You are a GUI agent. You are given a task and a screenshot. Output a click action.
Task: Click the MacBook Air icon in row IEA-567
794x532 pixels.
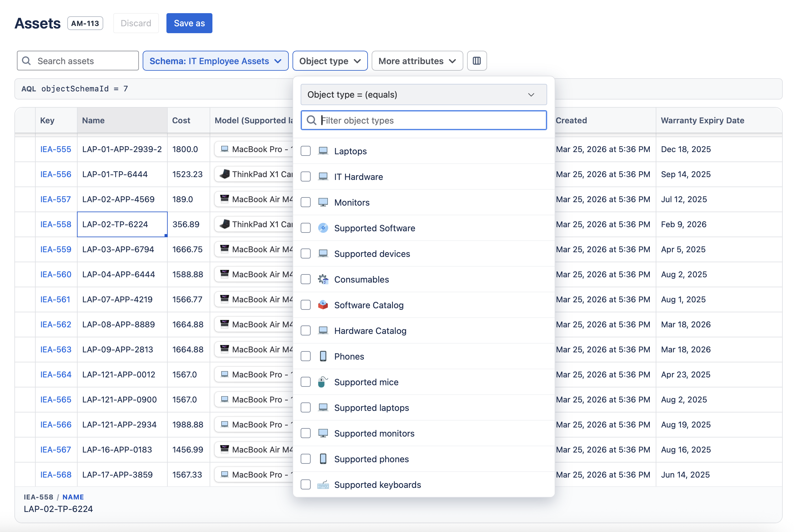coord(225,449)
